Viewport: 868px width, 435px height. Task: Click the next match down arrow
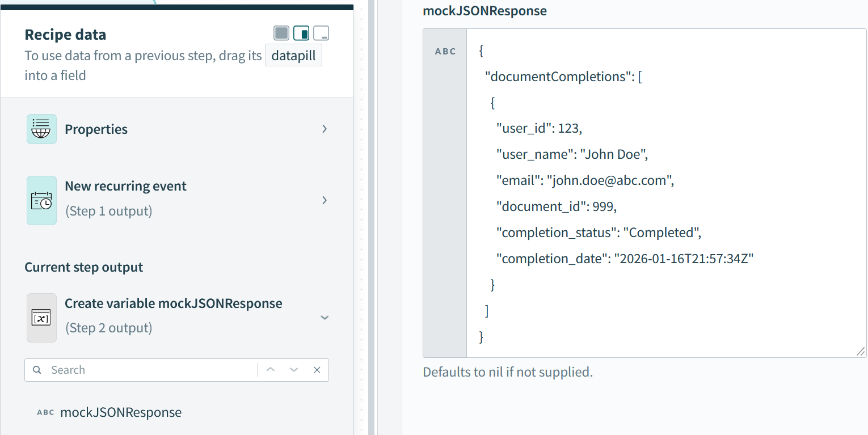click(293, 370)
